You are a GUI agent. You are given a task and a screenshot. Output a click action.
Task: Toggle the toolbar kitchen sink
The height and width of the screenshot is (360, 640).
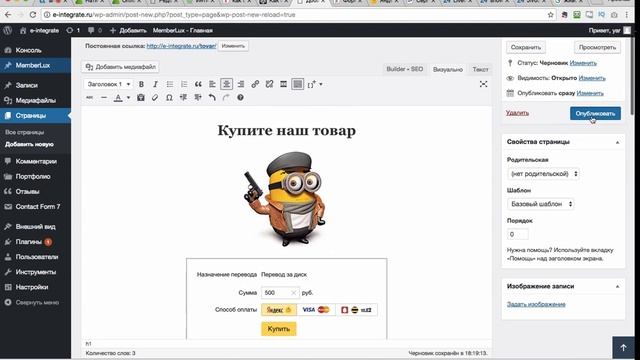(x=298, y=84)
